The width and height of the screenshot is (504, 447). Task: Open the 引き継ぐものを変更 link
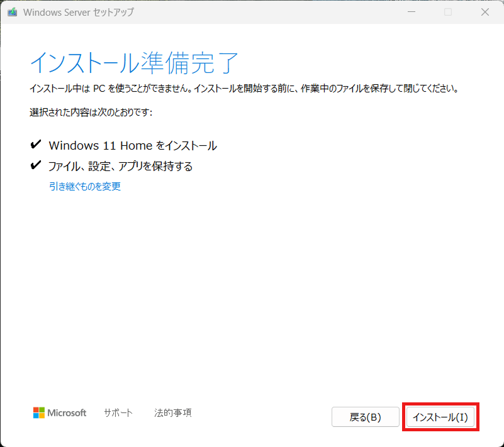coord(85,186)
